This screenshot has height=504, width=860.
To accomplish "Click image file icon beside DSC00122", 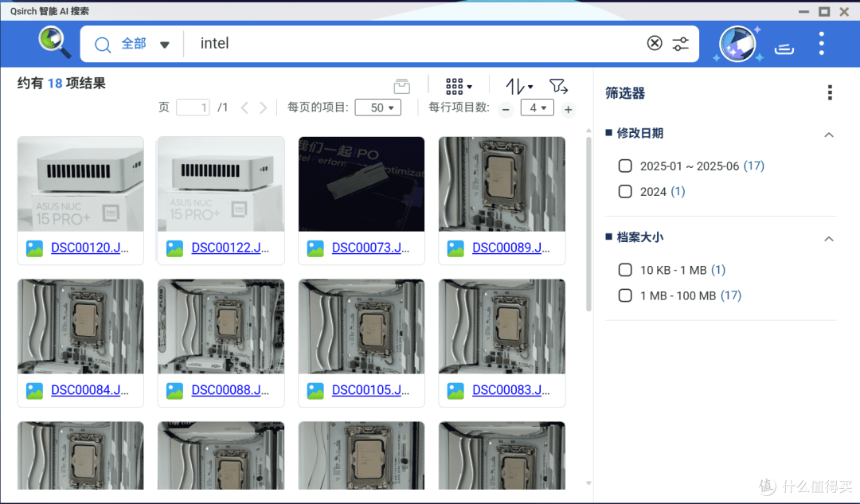I will tap(175, 248).
